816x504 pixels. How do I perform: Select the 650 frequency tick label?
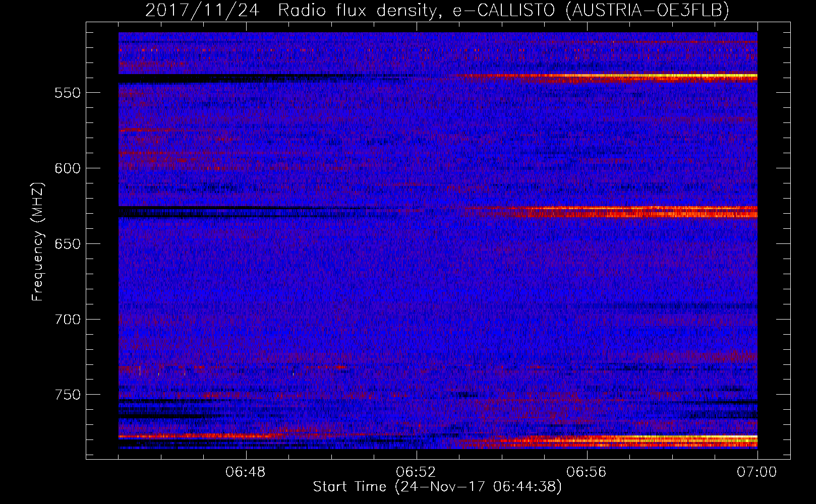click(x=68, y=244)
